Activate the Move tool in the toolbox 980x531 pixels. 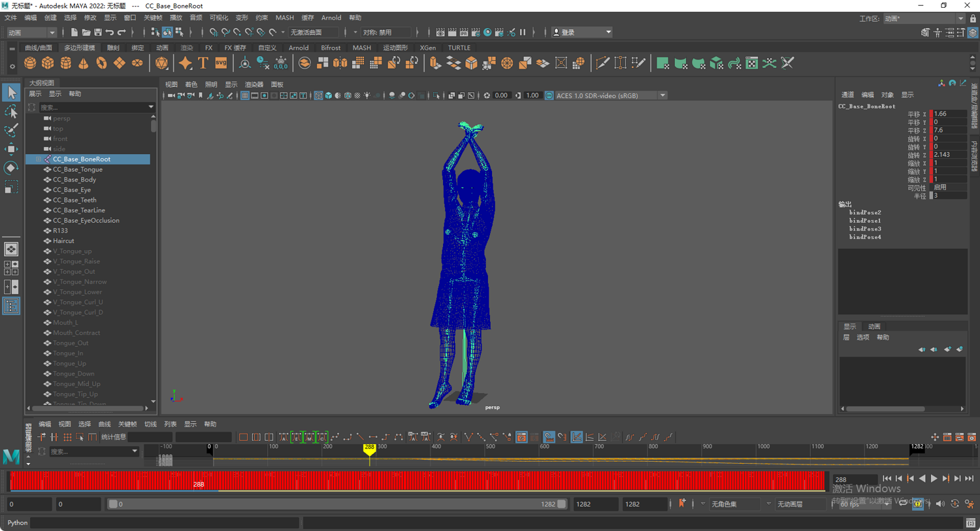click(x=11, y=150)
